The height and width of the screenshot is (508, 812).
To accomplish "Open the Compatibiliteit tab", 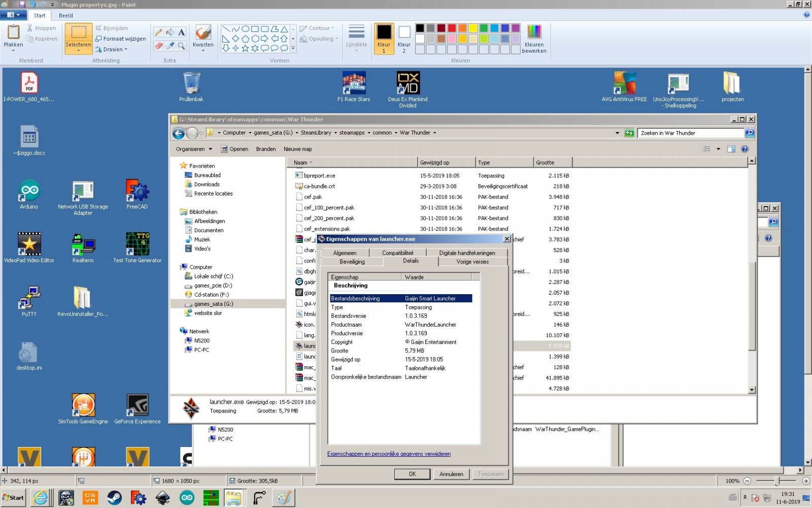I will (x=398, y=252).
